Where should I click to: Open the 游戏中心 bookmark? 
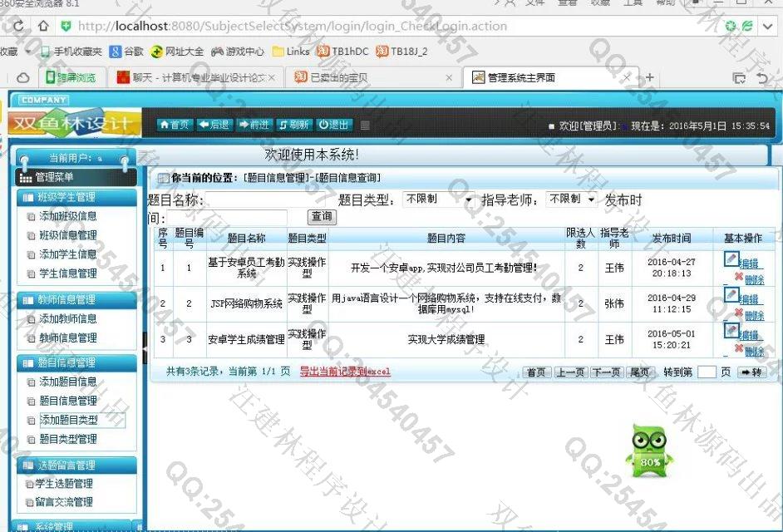click(238, 52)
